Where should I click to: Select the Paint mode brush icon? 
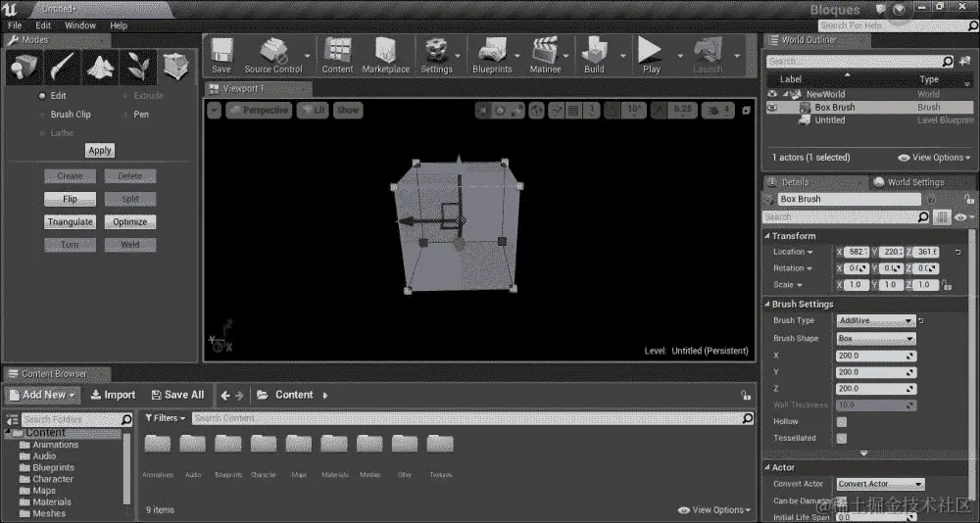click(x=62, y=67)
